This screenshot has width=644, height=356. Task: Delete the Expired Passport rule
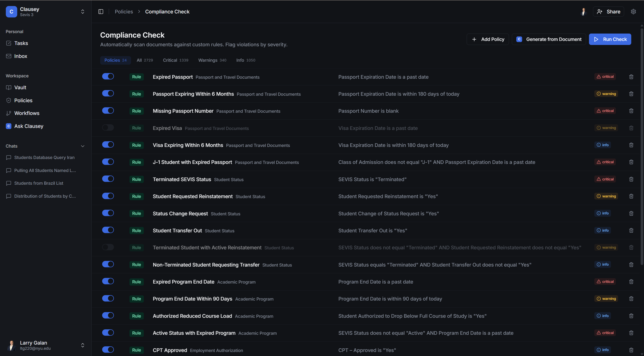[x=631, y=77]
